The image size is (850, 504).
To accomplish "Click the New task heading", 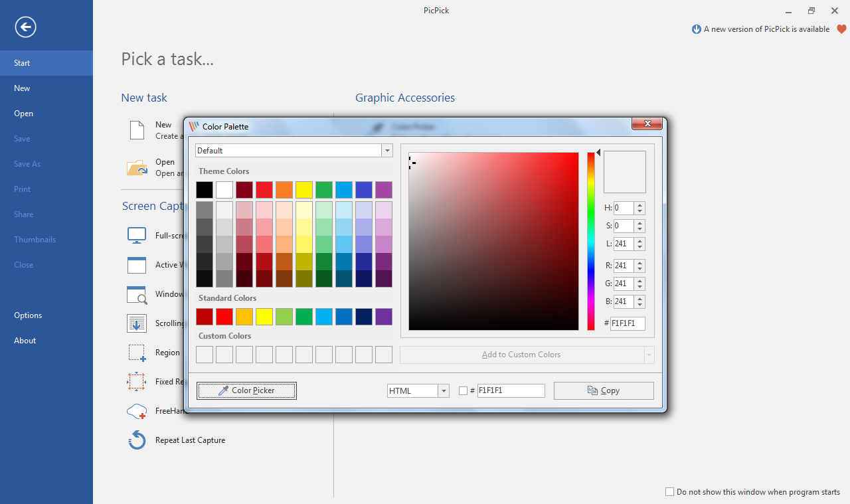I will (x=144, y=98).
